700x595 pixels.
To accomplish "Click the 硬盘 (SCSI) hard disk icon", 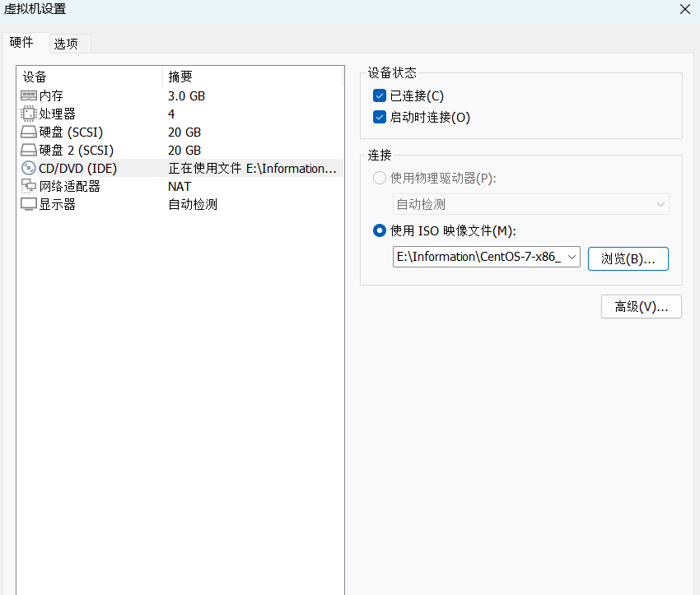I will (x=29, y=132).
